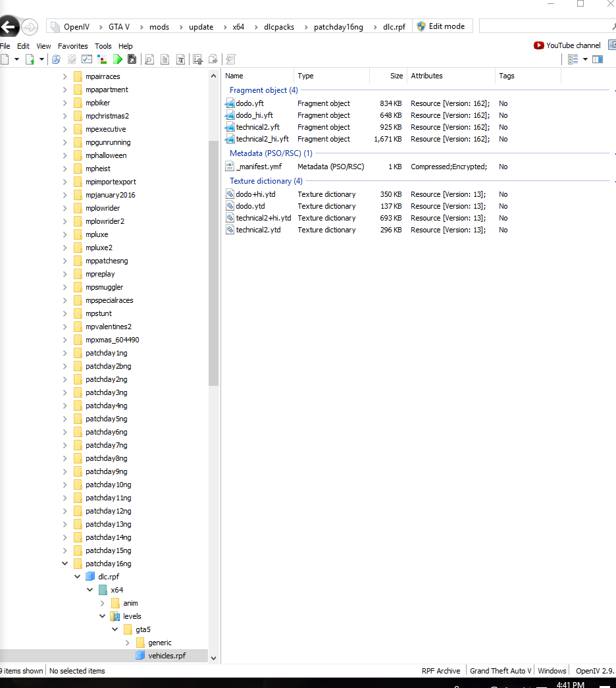Click GTA V in the breadcrumb path
The height and width of the screenshot is (688, 616).
point(119,27)
